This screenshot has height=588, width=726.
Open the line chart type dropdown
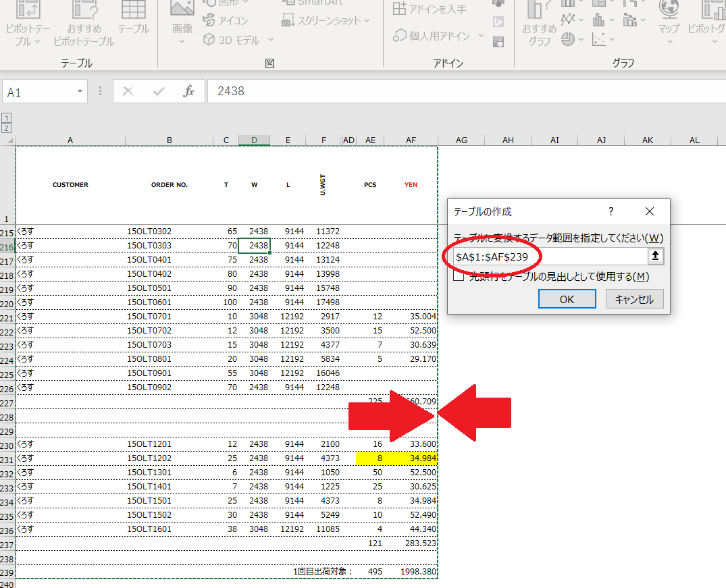coord(581,20)
